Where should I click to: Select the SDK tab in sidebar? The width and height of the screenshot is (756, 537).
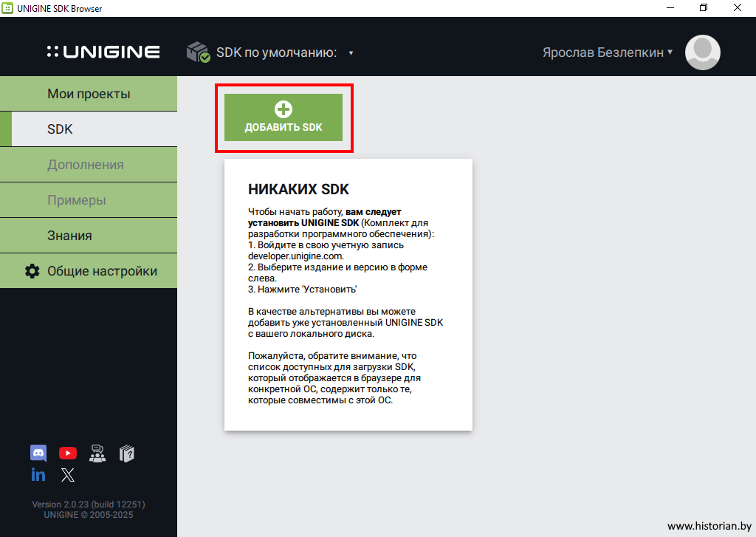89,129
